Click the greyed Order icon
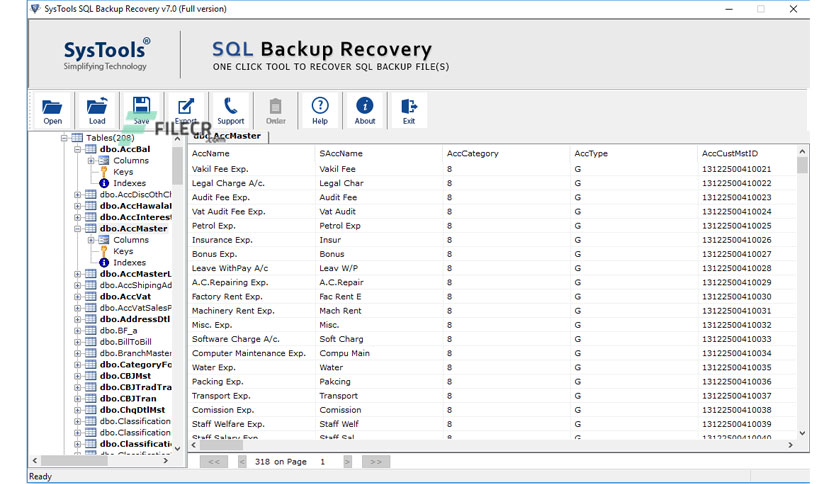Screen dimensions: 836x484 275,106
